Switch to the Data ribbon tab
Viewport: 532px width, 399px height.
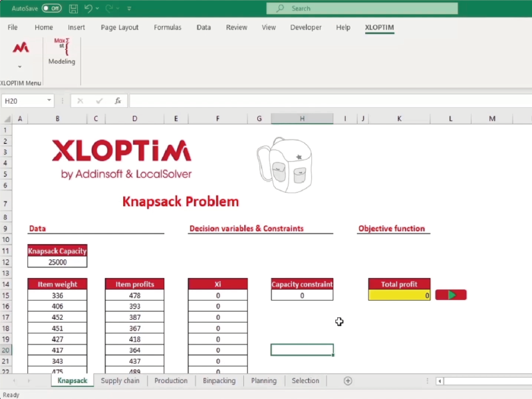tap(203, 27)
